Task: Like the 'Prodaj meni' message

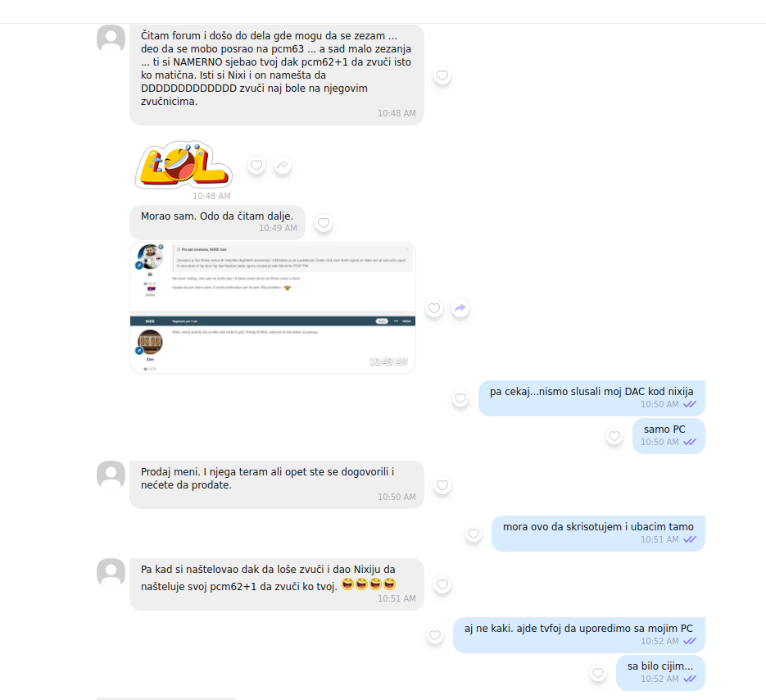Action: point(442,485)
